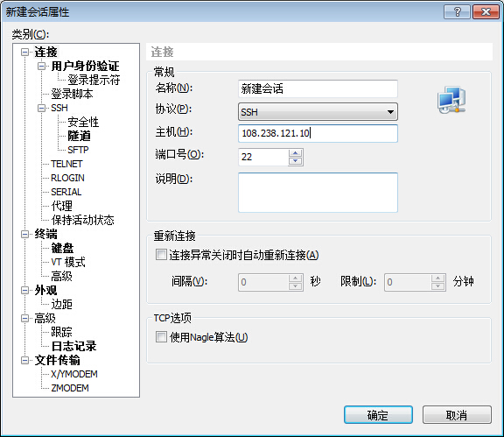The height and width of the screenshot is (437, 504).
Task: Select 登录脚本 tree item
Action: 72,94
